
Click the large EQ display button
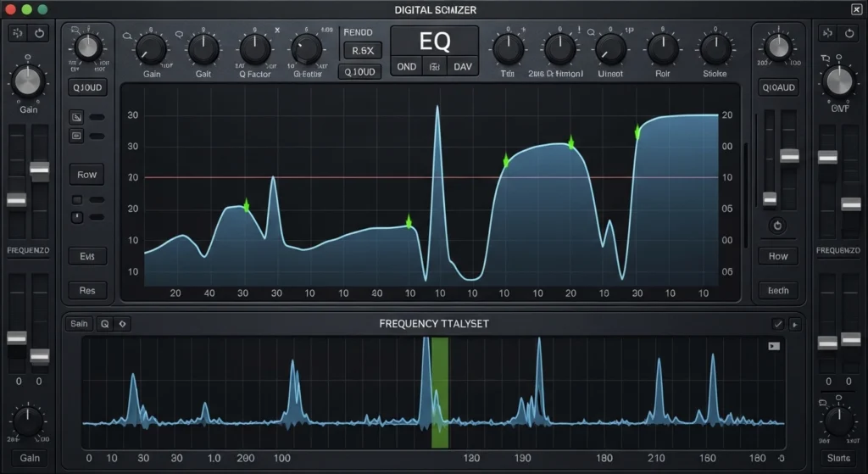435,41
